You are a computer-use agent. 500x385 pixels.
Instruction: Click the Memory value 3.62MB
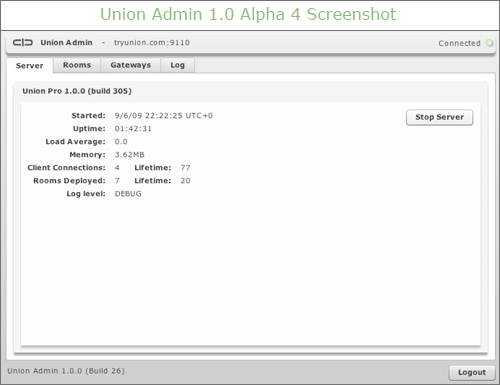(x=129, y=155)
